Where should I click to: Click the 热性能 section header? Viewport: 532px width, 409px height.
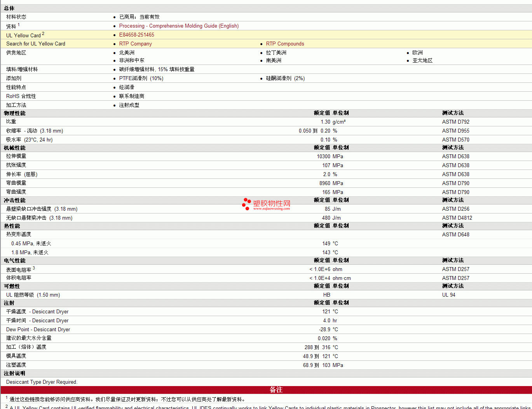(x=12, y=226)
